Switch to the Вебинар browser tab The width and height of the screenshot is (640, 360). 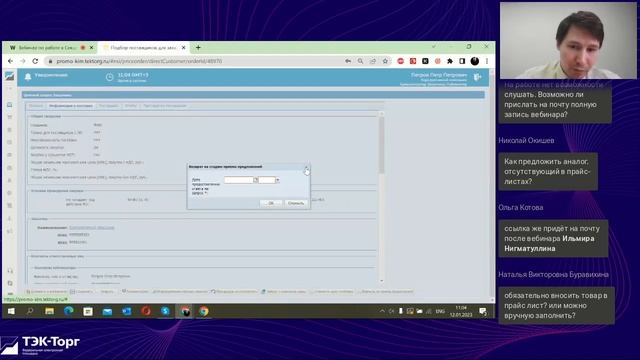pyautogui.click(x=49, y=48)
